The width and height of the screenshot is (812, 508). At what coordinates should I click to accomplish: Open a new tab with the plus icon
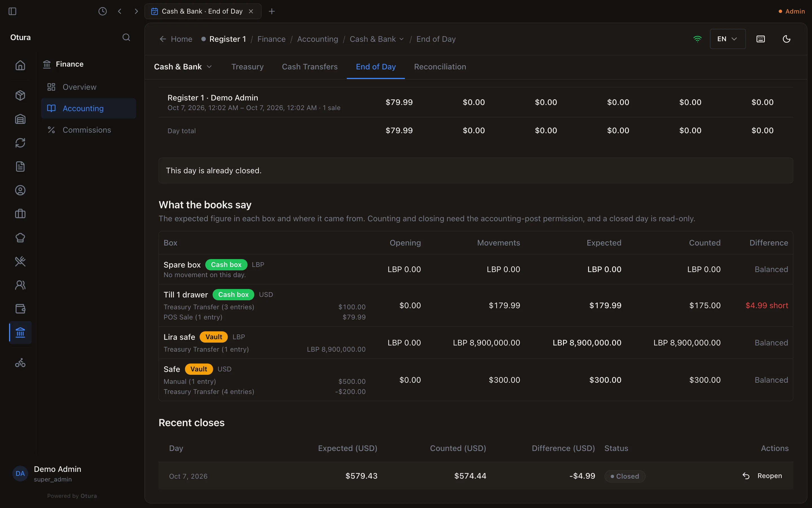point(272,11)
